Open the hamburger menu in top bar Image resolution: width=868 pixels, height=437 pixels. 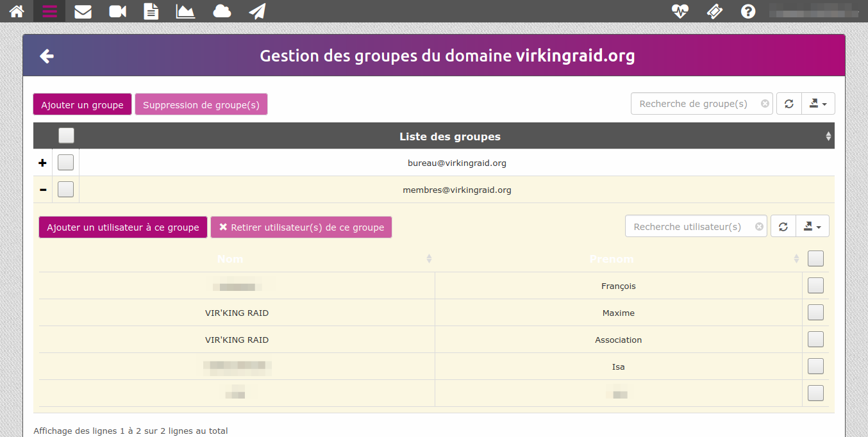coord(49,11)
